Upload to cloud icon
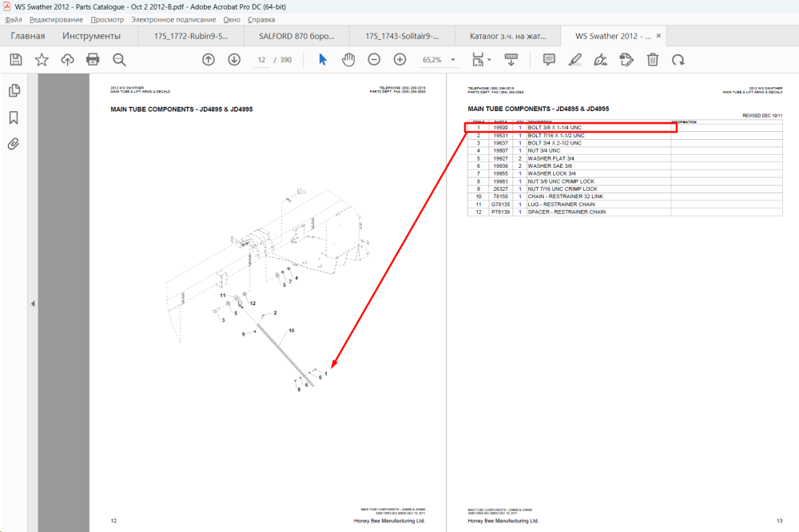The width and height of the screenshot is (799, 532). tap(67, 60)
